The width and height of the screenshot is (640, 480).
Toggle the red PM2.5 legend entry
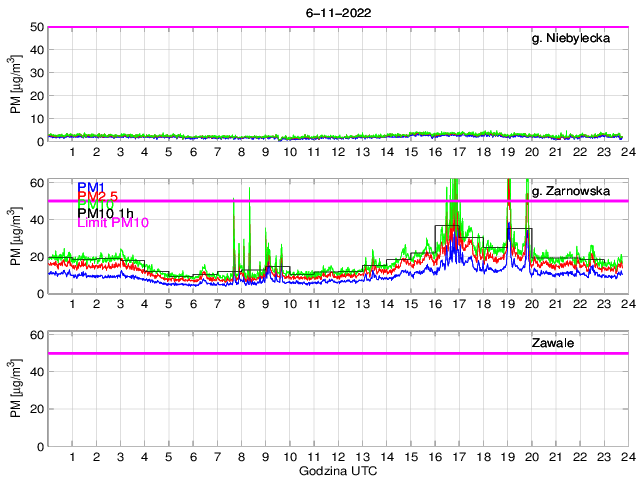(x=99, y=196)
